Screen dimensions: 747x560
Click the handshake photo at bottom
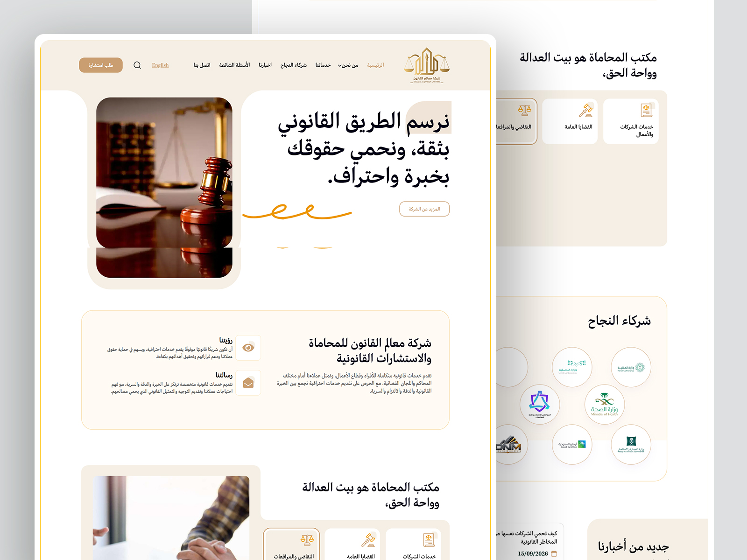tap(171, 518)
